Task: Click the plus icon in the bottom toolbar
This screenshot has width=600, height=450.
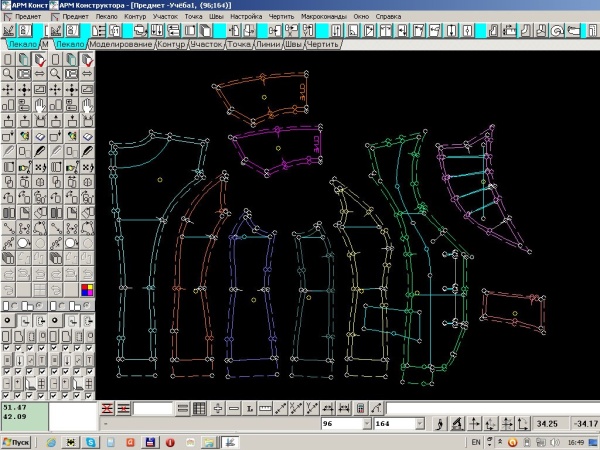Action: (218, 409)
